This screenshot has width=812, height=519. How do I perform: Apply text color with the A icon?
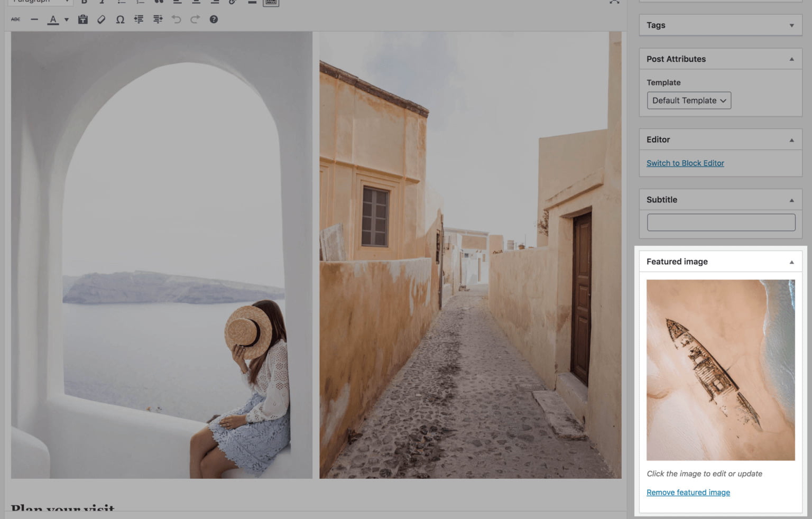(x=53, y=20)
